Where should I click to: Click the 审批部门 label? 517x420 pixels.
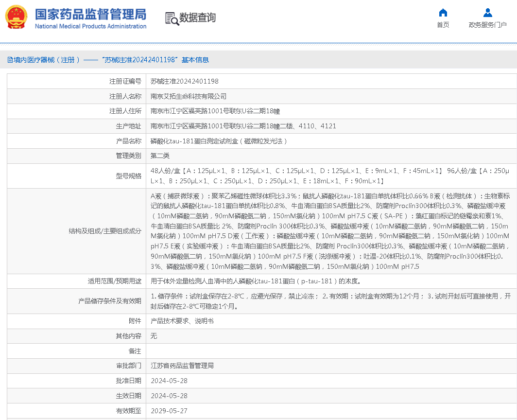129,366
